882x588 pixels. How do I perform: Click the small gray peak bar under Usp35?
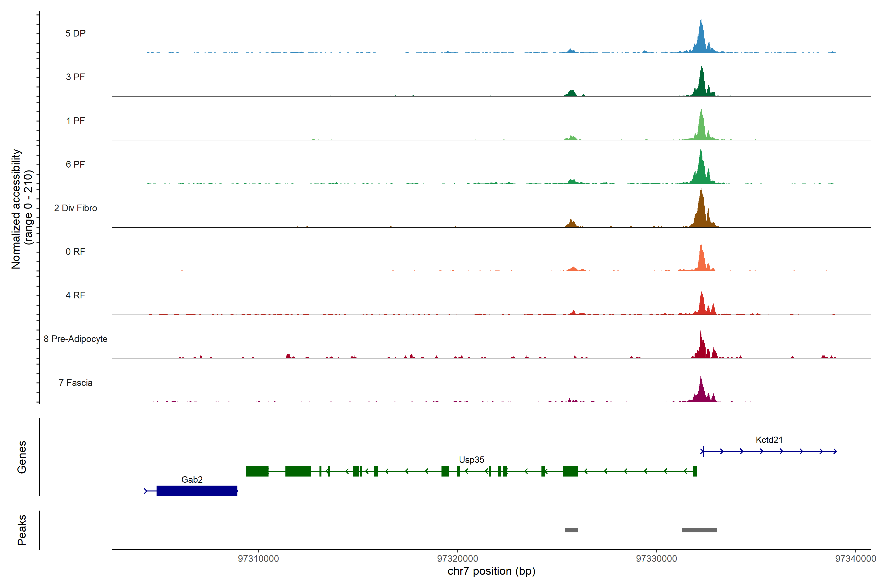(x=571, y=530)
